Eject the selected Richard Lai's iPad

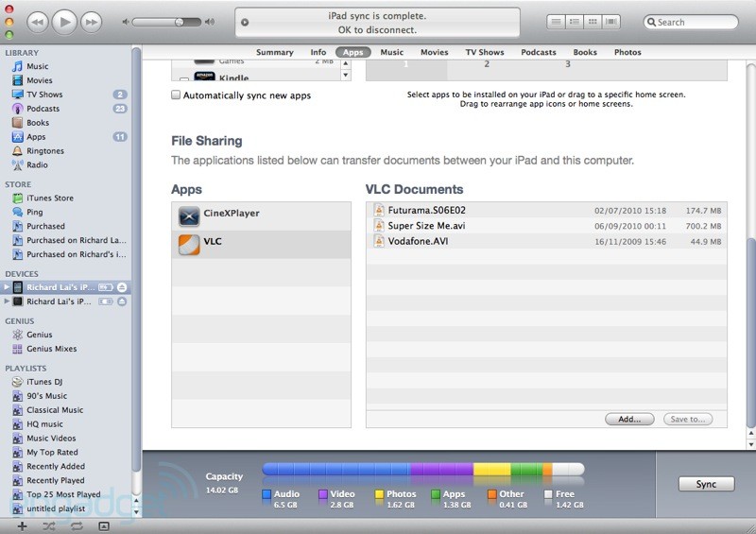click(x=122, y=287)
